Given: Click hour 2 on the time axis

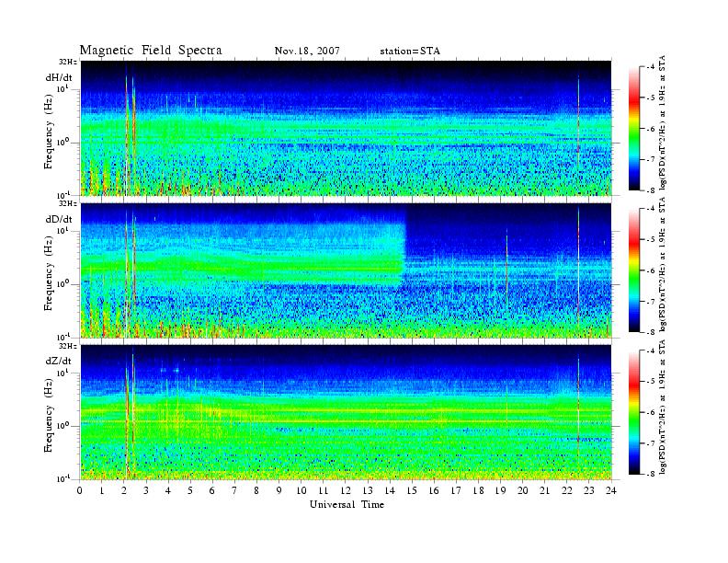Looking at the screenshot, I should [x=124, y=490].
